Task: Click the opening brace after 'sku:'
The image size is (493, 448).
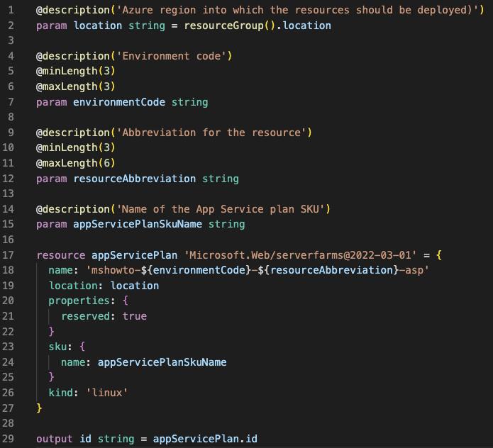Action: (x=82, y=347)
